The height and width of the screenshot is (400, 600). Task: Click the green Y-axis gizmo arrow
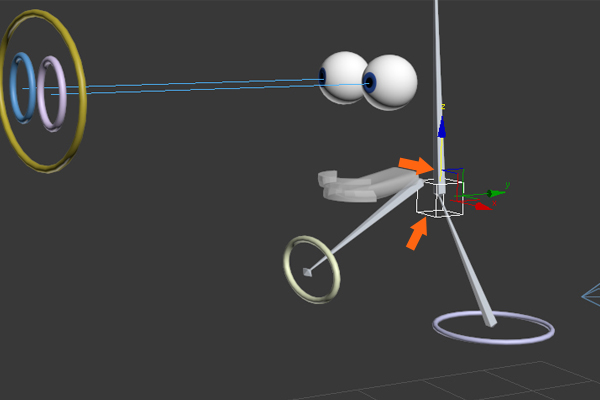tap(496, 193)
